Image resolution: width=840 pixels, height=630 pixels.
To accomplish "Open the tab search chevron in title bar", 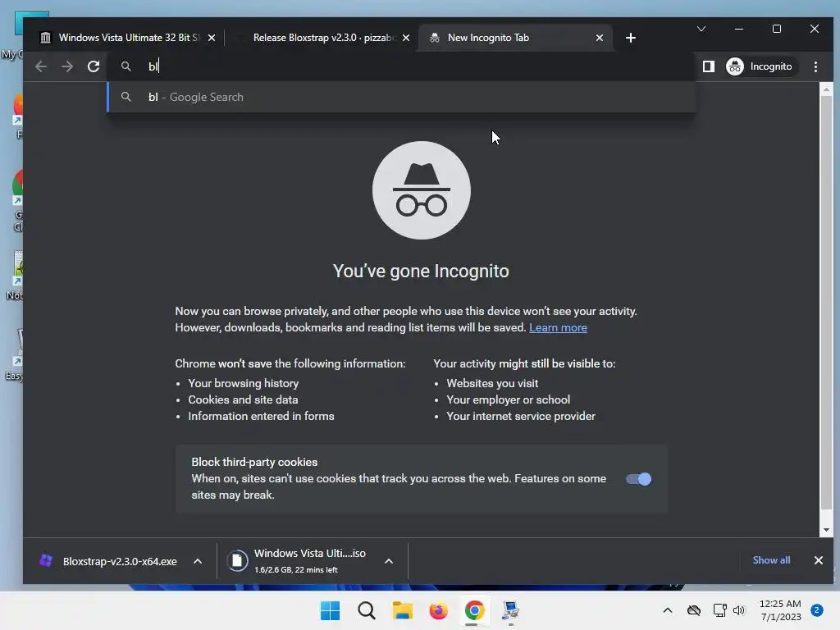I will 701,29.
